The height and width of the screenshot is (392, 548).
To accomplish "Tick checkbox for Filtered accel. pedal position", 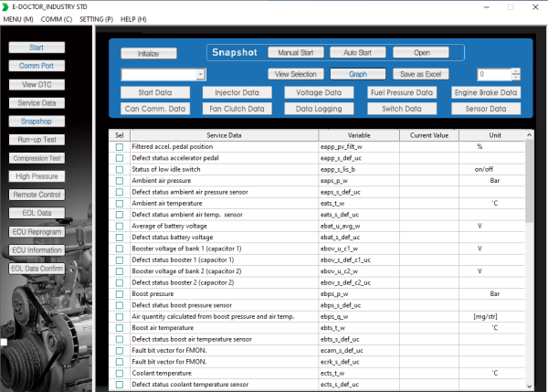I will coord(120,147).
